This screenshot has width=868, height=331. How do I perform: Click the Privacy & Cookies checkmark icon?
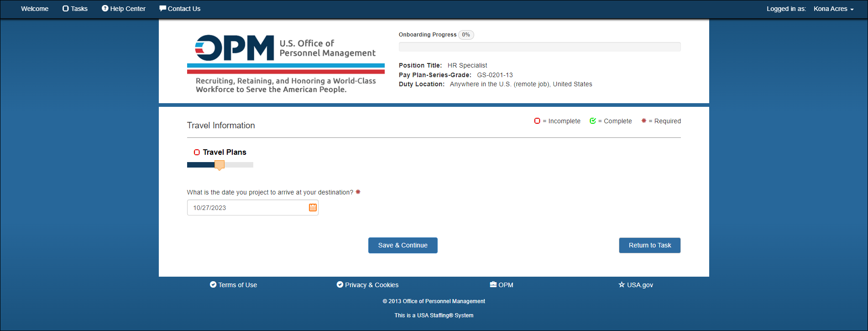coord(340,284)
